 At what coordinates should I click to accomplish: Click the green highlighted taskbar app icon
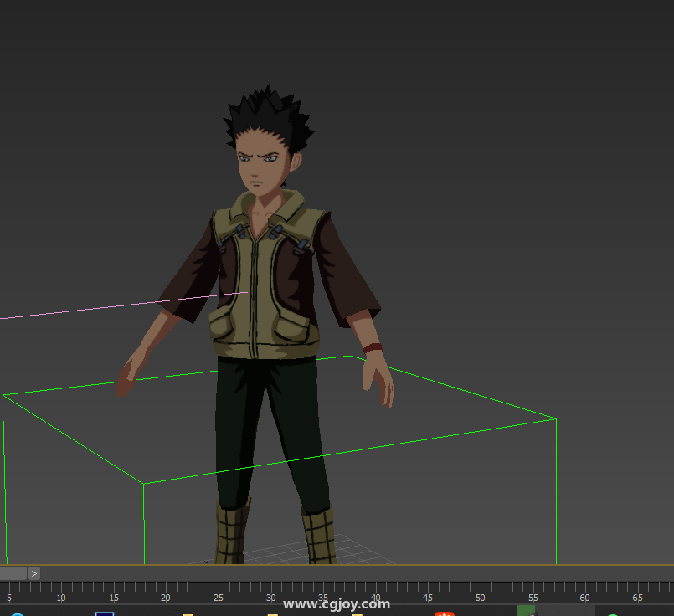click(x=527, y=611)
